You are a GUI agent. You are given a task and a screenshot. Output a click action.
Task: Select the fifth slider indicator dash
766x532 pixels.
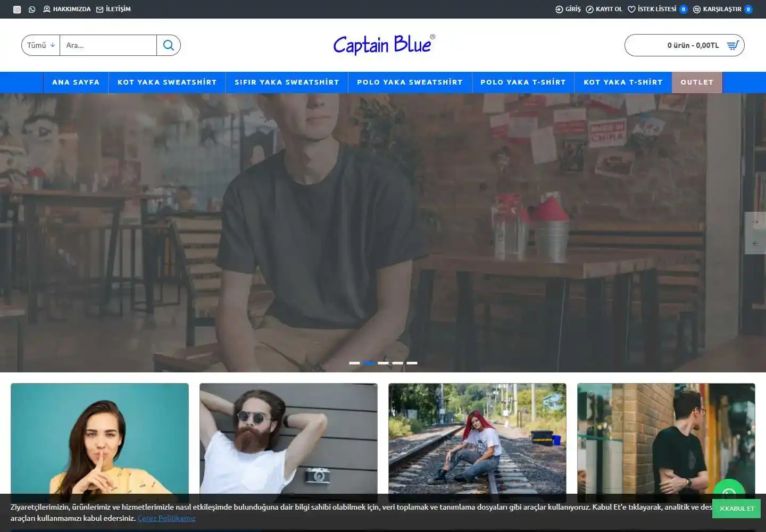click(x=412, y=363)
